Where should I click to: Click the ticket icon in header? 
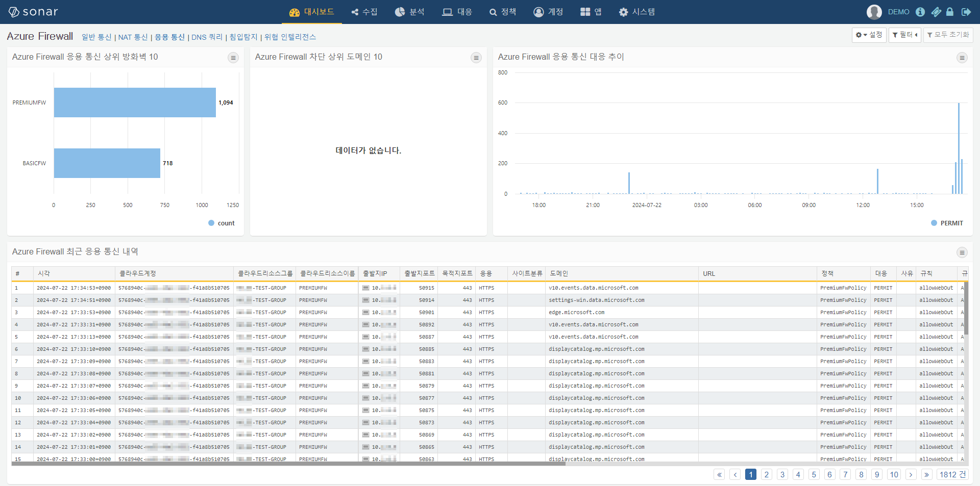pos(936,12)
